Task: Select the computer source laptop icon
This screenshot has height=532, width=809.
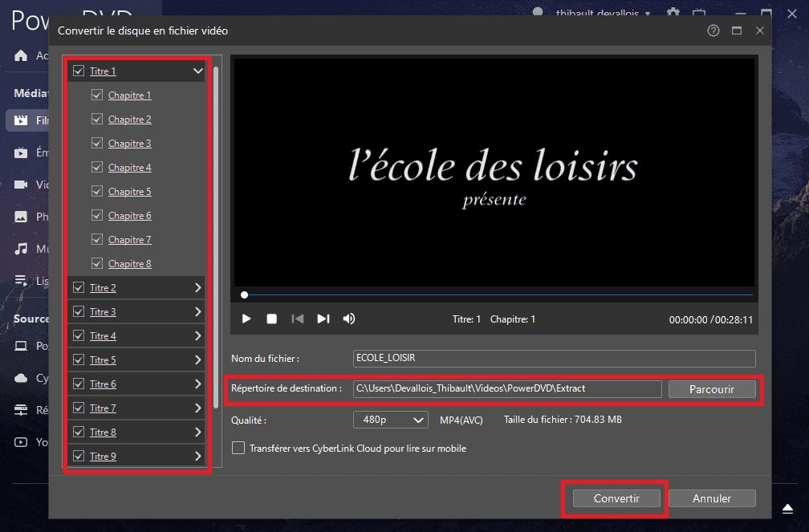Action: coord(21,346)
